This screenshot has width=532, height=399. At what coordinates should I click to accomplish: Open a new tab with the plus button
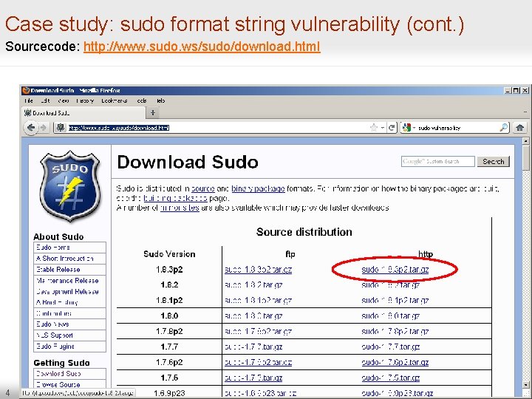153,112
